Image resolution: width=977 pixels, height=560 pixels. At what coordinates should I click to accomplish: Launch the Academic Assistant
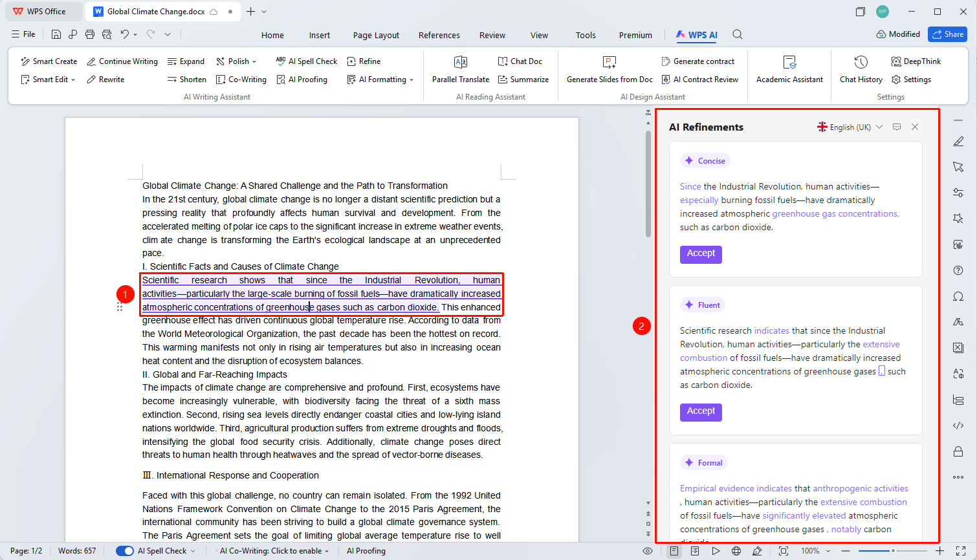coord(789,70)
